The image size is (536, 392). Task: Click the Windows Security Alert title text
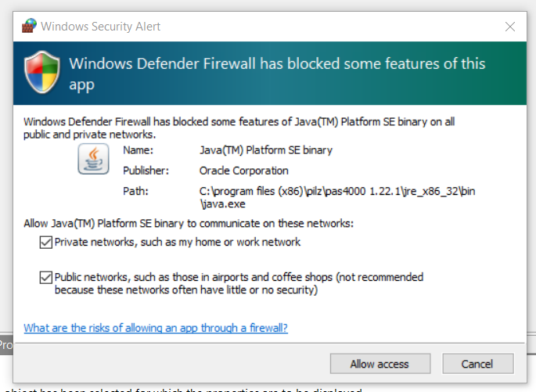click(100, 27)
